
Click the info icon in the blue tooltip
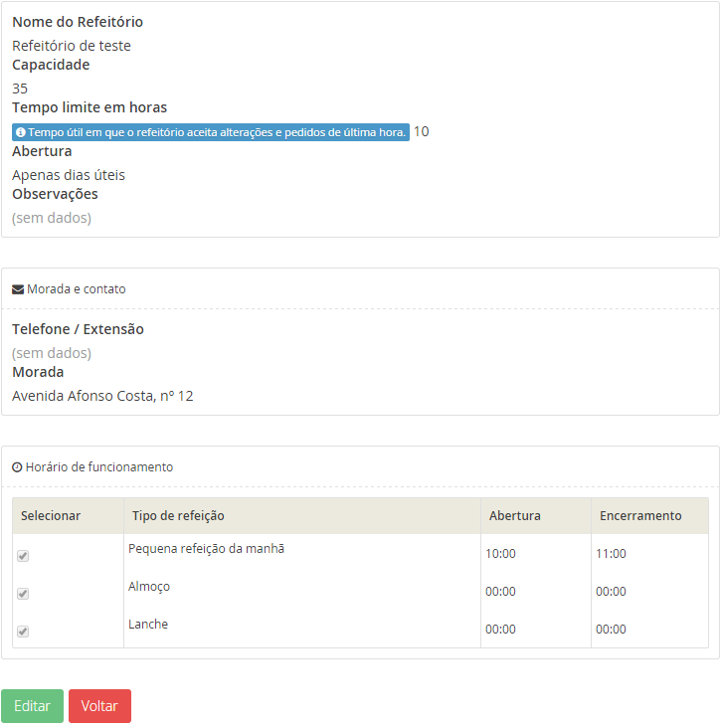pos(21,132)
